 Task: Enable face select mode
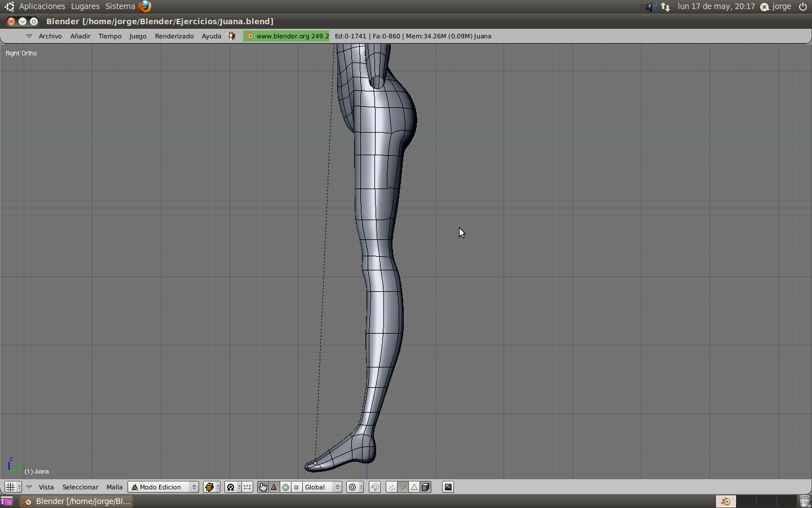414,487
